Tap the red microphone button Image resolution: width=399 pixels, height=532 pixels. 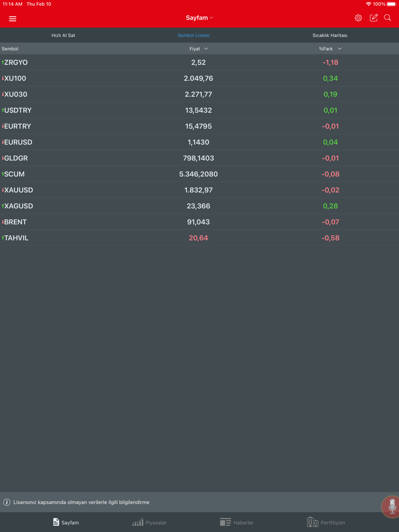coord(392,507)
